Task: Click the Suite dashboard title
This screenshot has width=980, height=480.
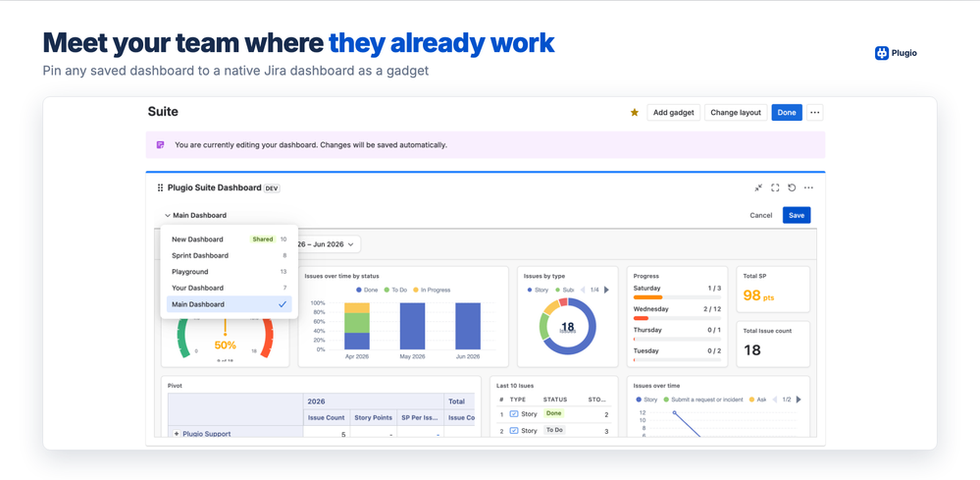Action: tap(163, 112)
